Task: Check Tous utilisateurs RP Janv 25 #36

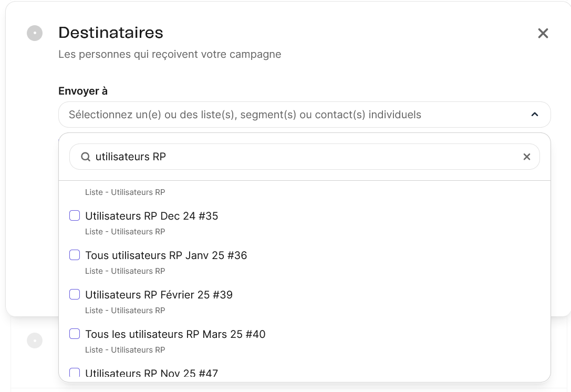Action: point(75,255)
